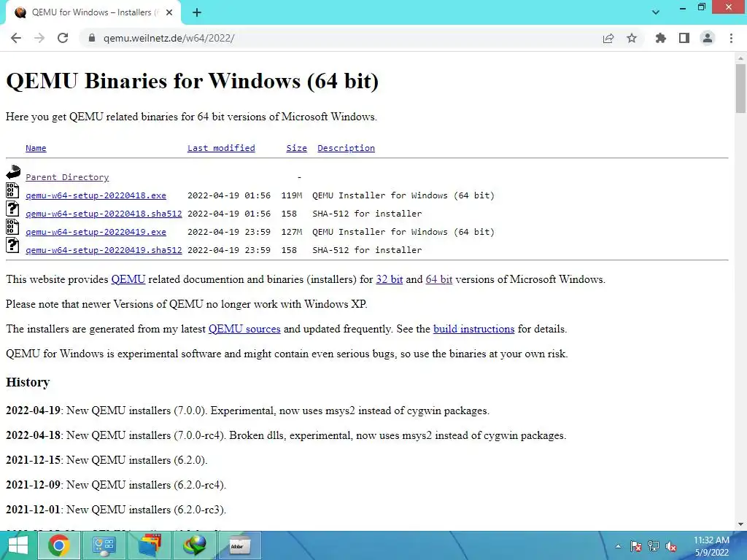This screenshot has height=560, width=747.
Task: Click the unknown-file icon for 20220419.sha512
Action: pyautogui.click(x=13, y=245)
